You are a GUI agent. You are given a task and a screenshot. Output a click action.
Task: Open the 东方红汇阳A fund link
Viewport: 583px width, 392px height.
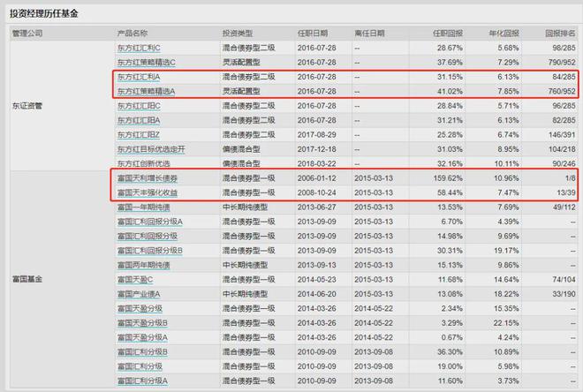click(139, 120)
